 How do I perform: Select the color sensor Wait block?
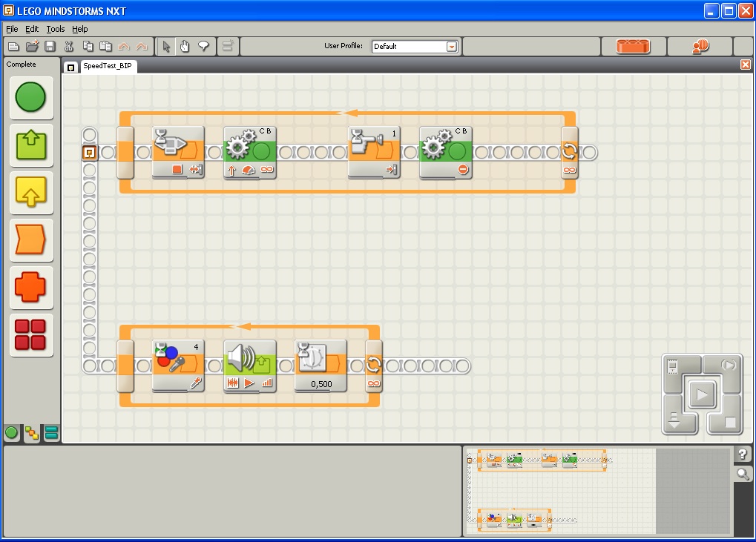tap(178, 366)
